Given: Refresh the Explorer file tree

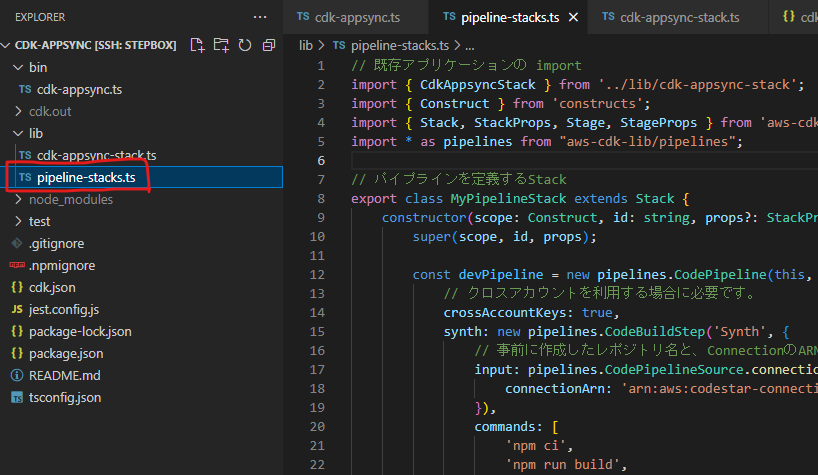Looking at the screenshot, I should (x=245, y=45).
